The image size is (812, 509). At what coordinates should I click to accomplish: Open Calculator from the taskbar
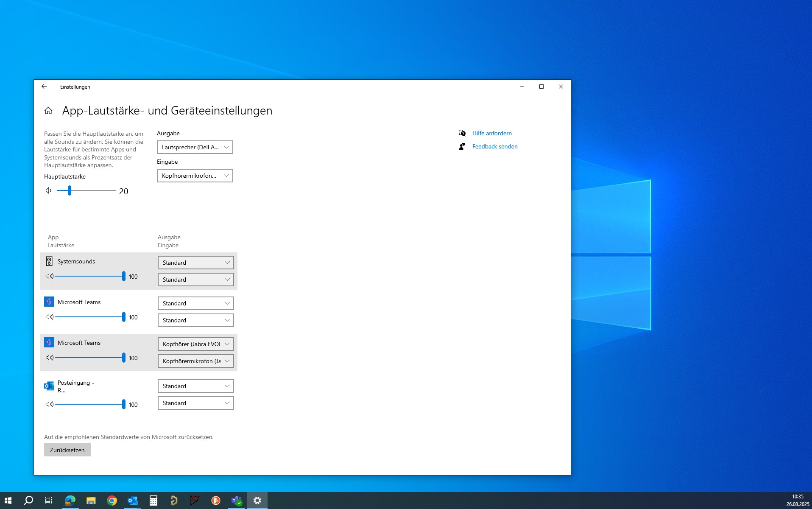tap(153, 501)
